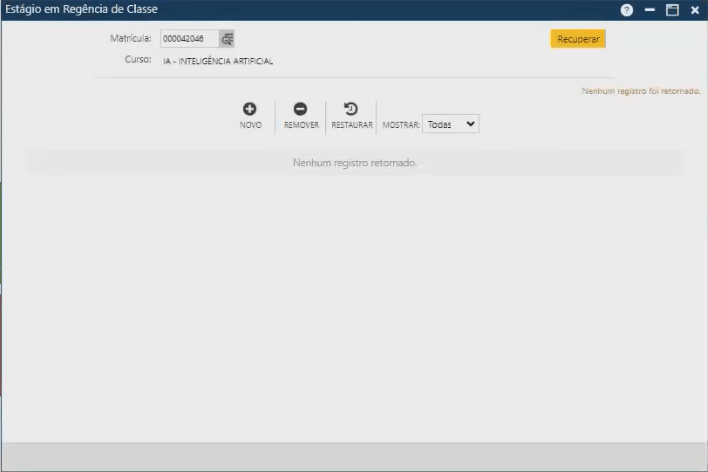Open the Matrícula search lookup icon
The image size is (708, 472).
(x=227, y=39)
